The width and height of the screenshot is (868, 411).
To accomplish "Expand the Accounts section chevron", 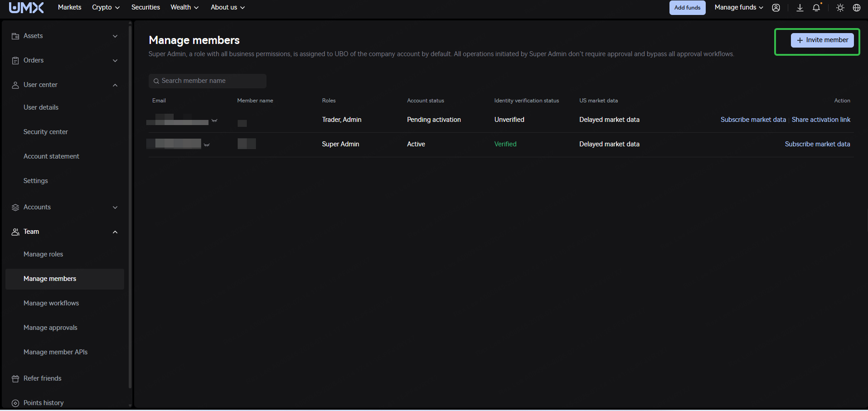I will coord(115,208).
